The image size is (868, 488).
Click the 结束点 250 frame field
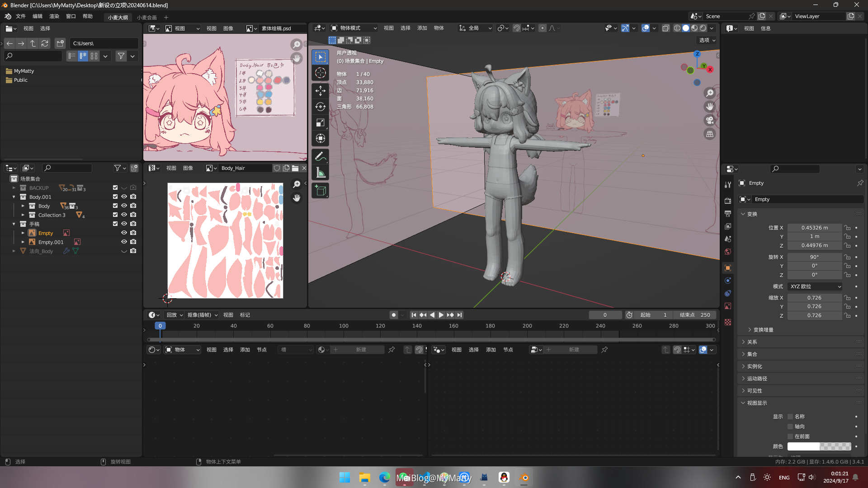[x=695, y=315]
